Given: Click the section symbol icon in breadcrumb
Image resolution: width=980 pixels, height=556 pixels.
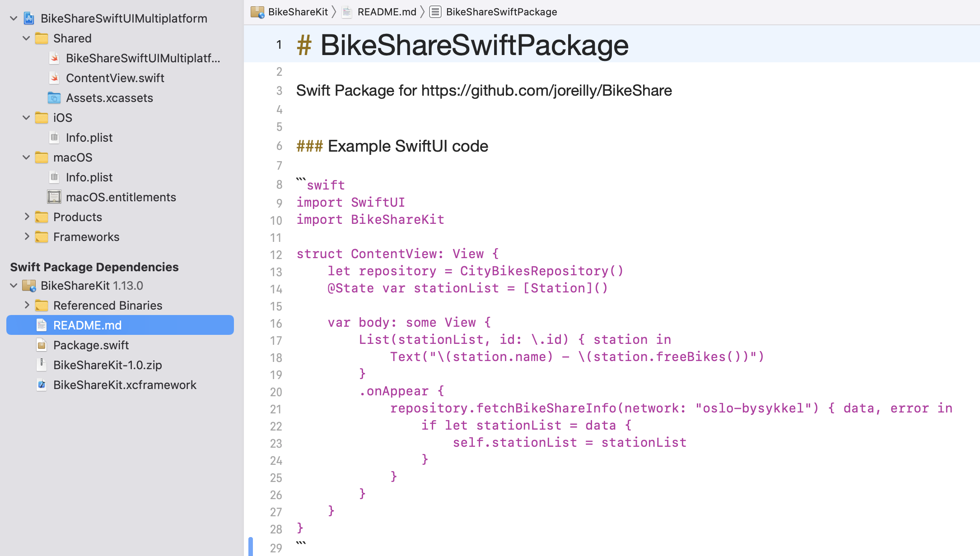Looking at the screenshot, I should pos(435,12).
